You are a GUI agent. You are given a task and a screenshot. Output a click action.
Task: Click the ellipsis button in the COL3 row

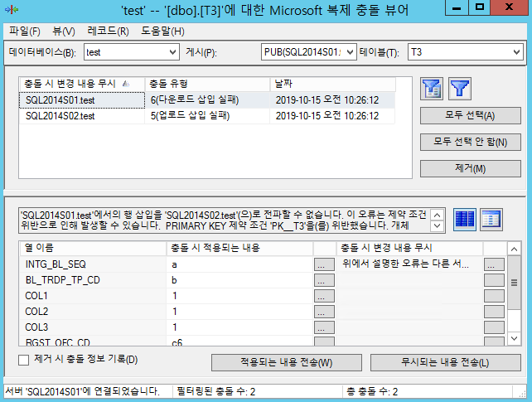324,327
